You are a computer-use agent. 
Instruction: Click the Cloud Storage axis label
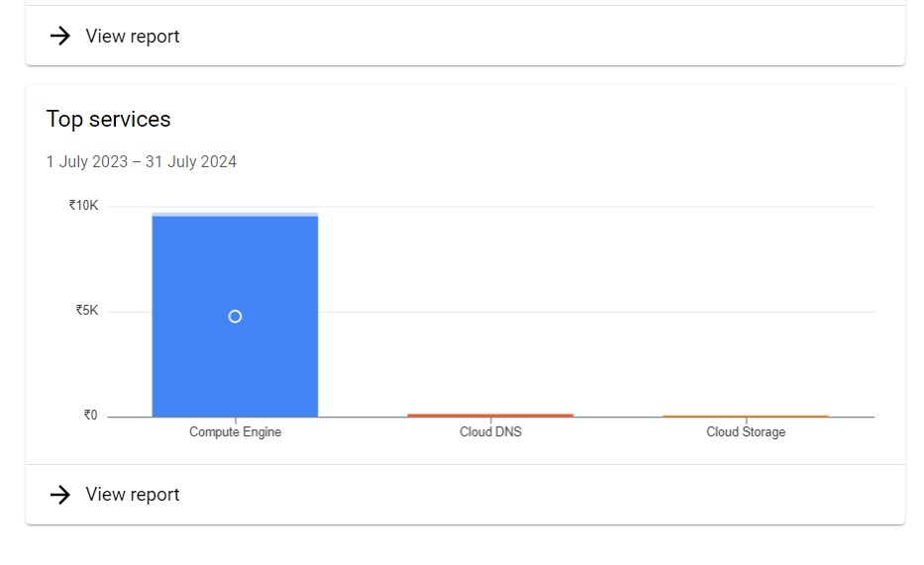click(x=746, y=432)
